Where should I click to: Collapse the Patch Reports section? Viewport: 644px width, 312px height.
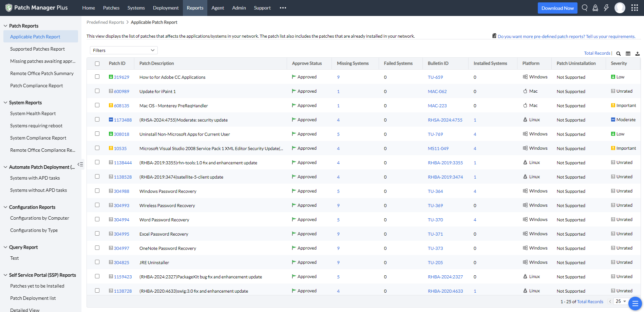[x=5, y=25]
